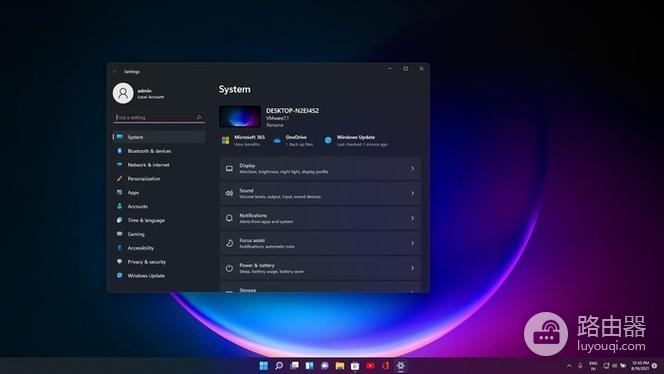Click the admin user avatar
The height and width of the screenshot is (374, 664).
123,93
